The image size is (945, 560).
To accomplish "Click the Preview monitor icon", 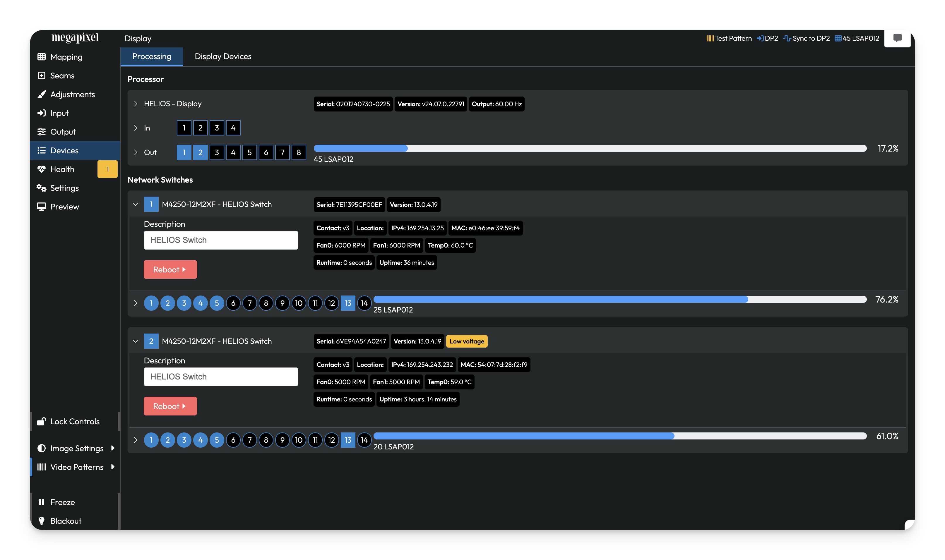I will 42,207.
